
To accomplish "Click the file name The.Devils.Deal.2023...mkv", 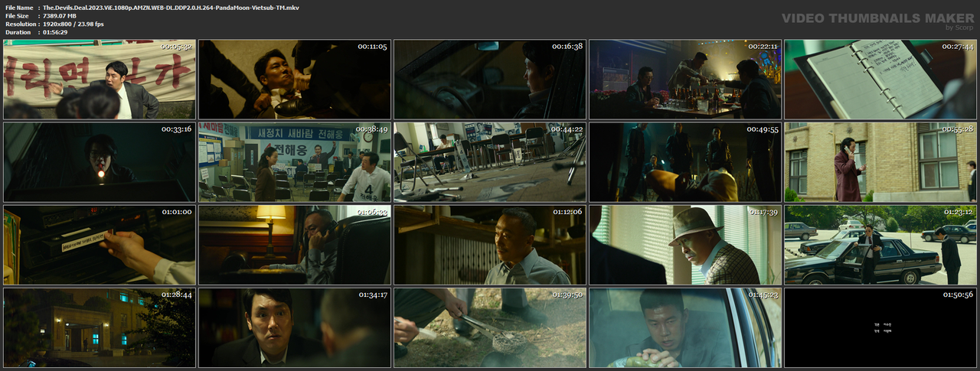I will pos(171,7).
